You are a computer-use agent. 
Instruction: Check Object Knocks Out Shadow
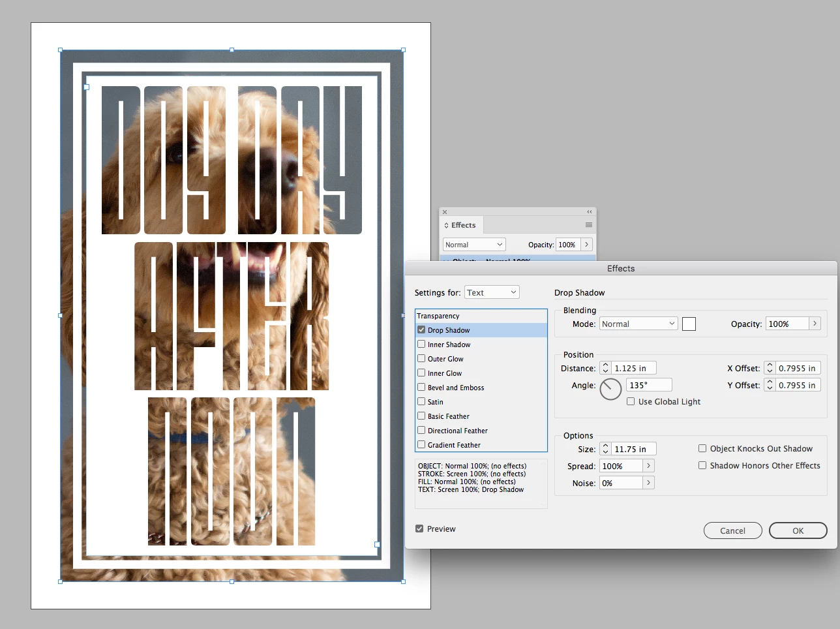coord(702,449)
